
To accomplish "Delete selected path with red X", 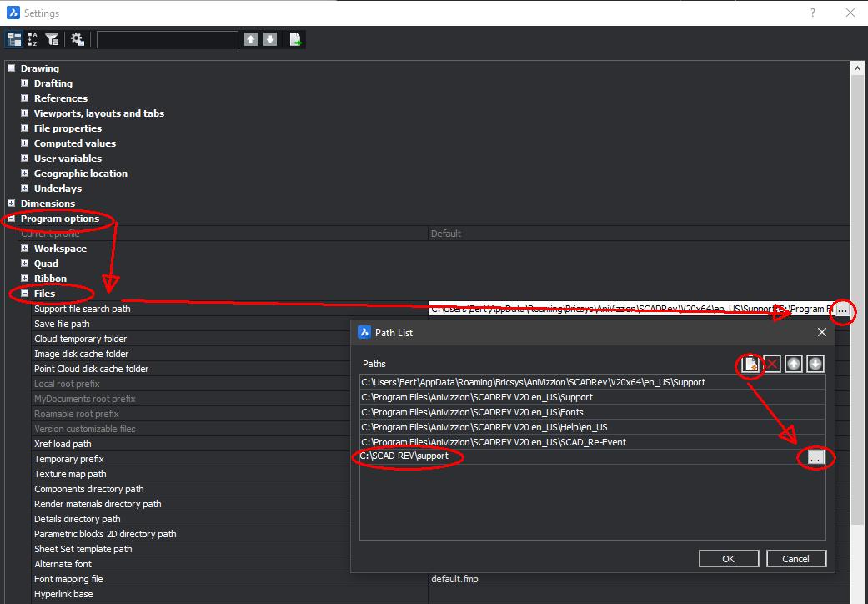I will tap(772, 364).
